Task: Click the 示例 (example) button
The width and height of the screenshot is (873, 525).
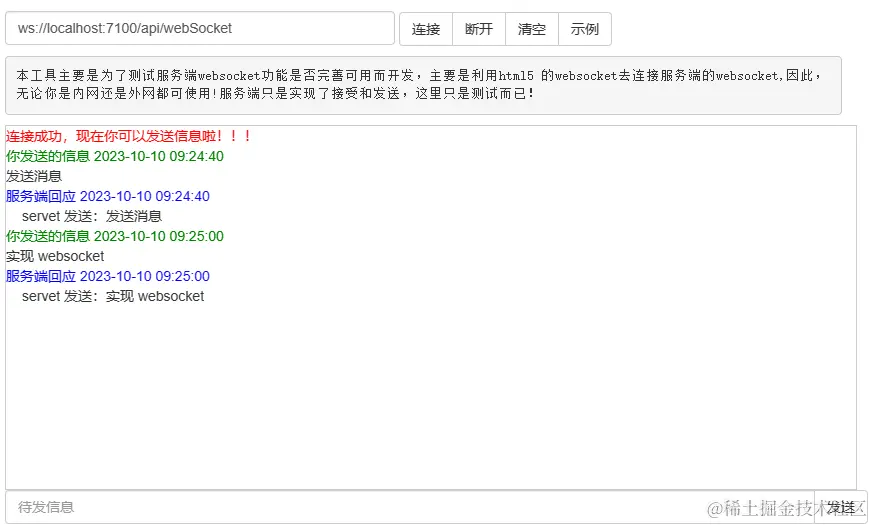Action: [x=585, y=29]
